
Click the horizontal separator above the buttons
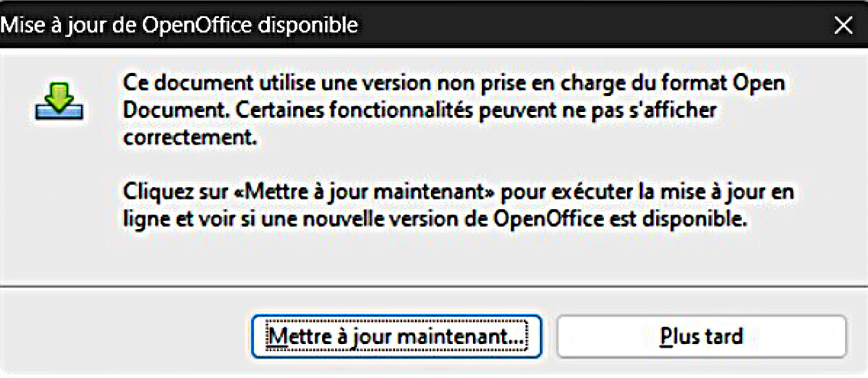pyautogui.click(x=434, y=287)
